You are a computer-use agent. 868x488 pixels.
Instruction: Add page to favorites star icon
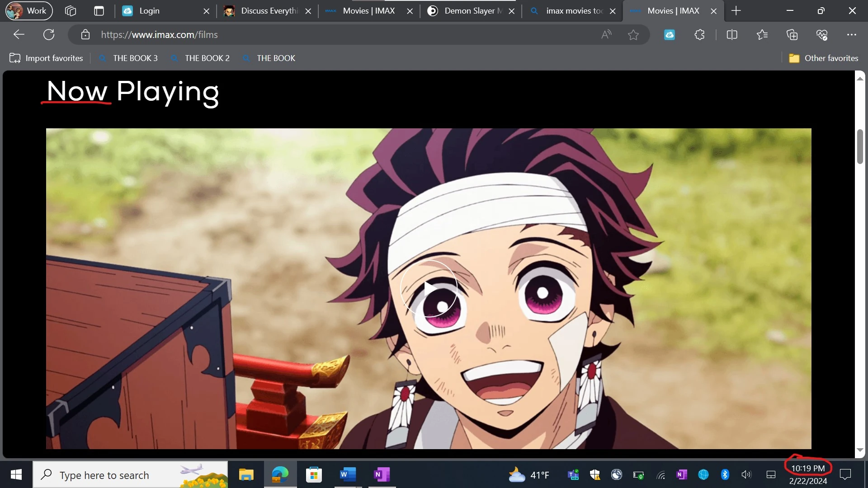coord(633,35)
